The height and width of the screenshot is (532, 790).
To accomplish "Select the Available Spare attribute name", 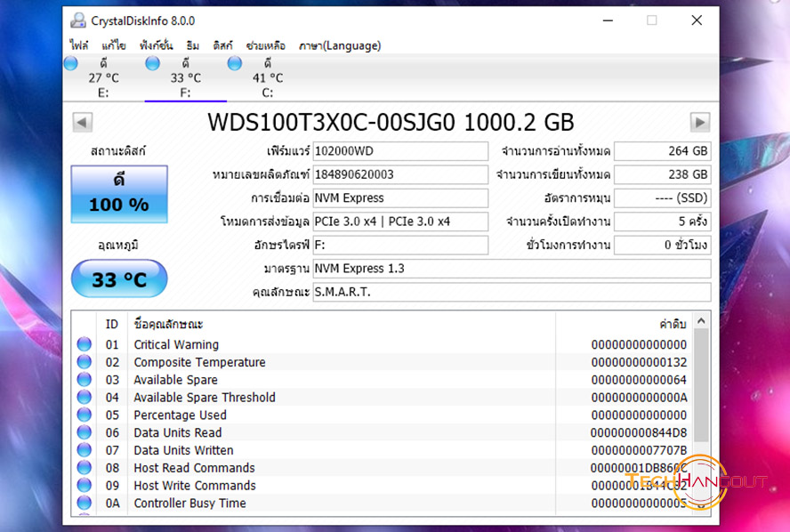I will pos(176,380).
